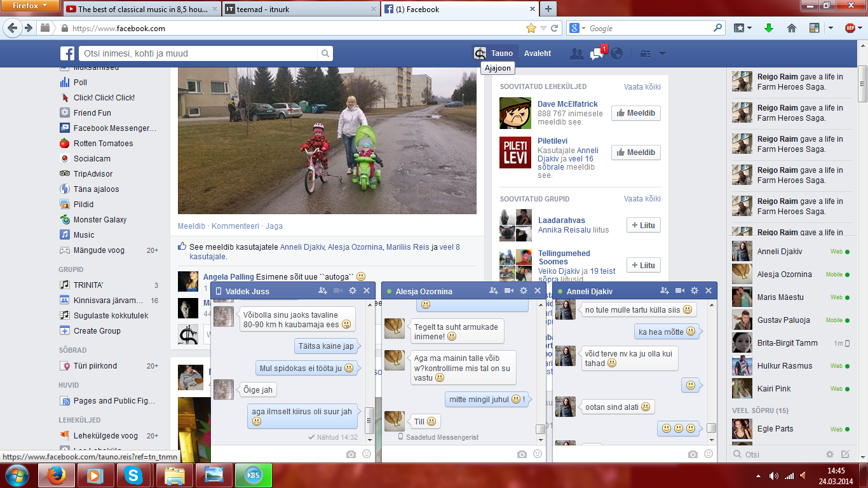Add friends to Alesja Ozornina chat
This screenshot has height=488, width=868.
494,291
